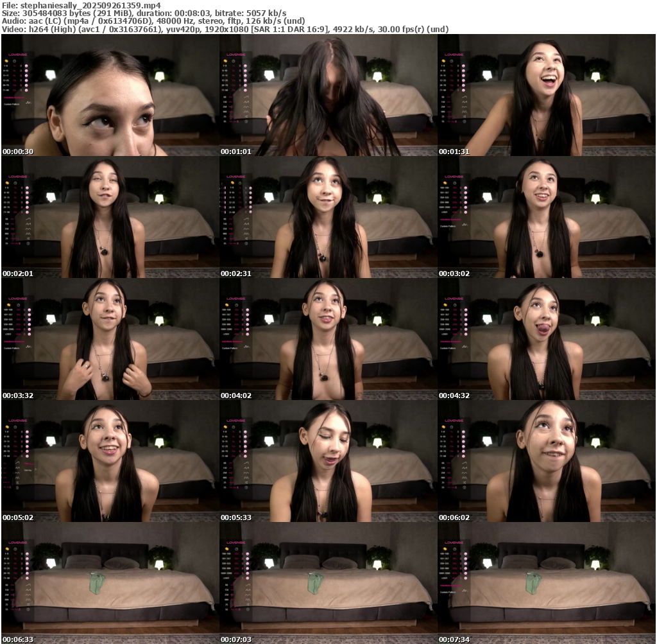Click the File name line in header
657x644 pixels.
click(81, 4)
